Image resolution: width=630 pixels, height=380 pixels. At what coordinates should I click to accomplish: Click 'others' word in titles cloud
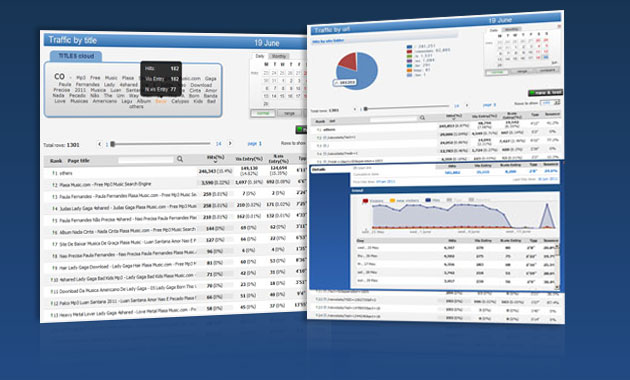(x=136, y=107)
